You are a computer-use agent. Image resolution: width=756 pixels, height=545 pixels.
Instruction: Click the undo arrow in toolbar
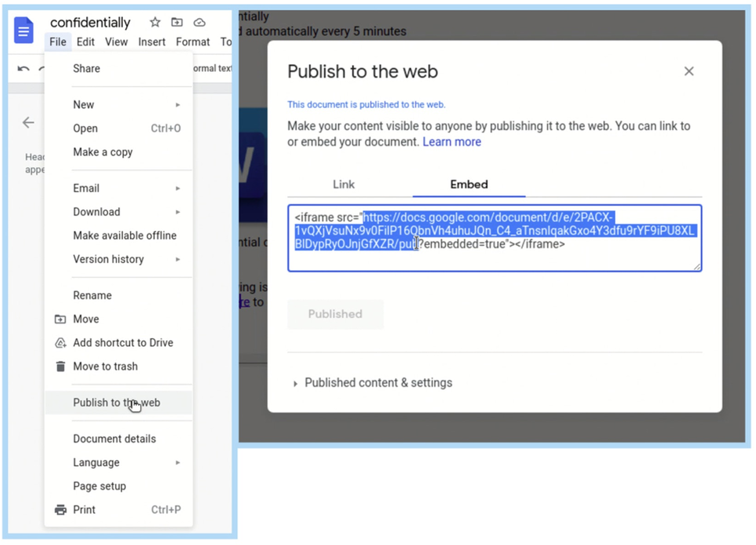point(23,68)
